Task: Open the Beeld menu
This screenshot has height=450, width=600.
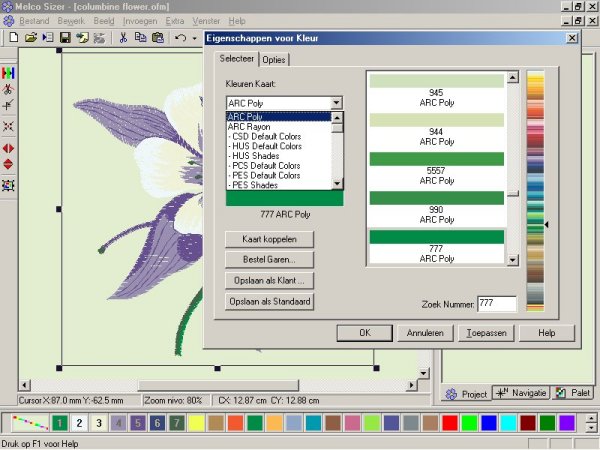Action: (104, 21)
